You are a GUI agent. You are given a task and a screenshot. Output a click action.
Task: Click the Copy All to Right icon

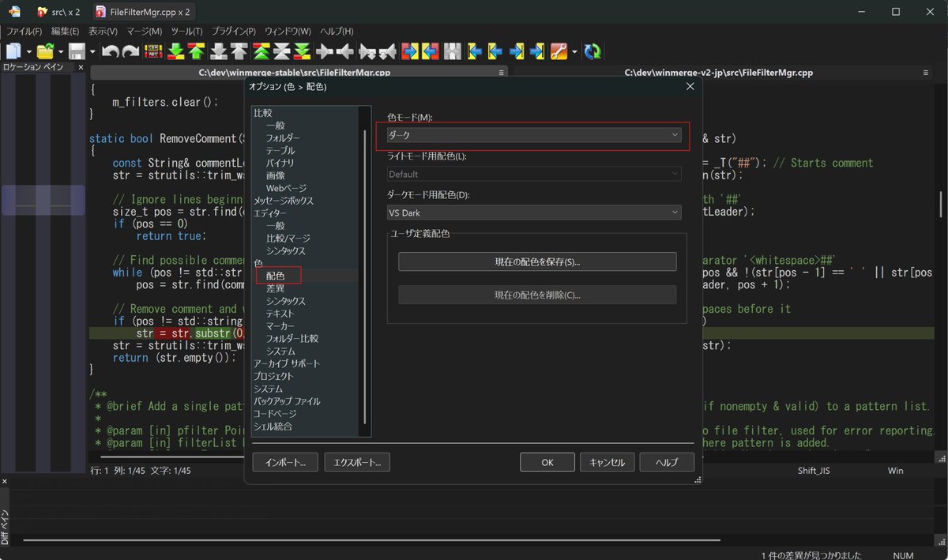(x=410, y=51)
